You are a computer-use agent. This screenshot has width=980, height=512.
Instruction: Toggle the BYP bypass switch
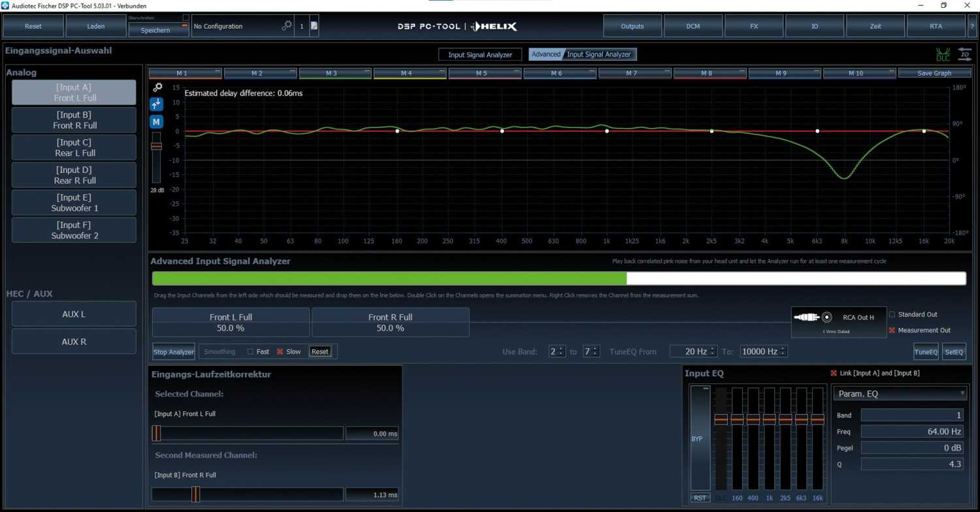click(x=700, y=438)
